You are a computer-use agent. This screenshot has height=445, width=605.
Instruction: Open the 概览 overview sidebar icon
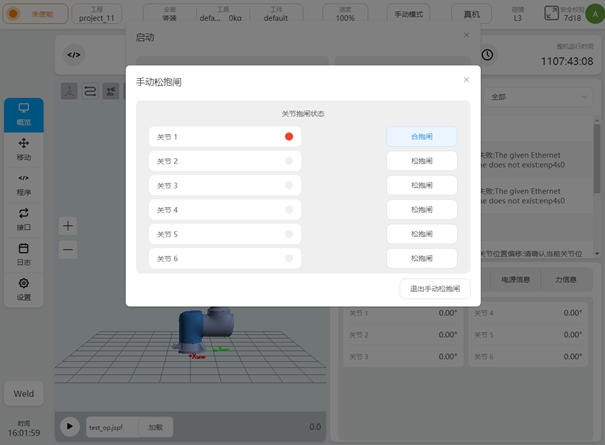coord(24,114)
